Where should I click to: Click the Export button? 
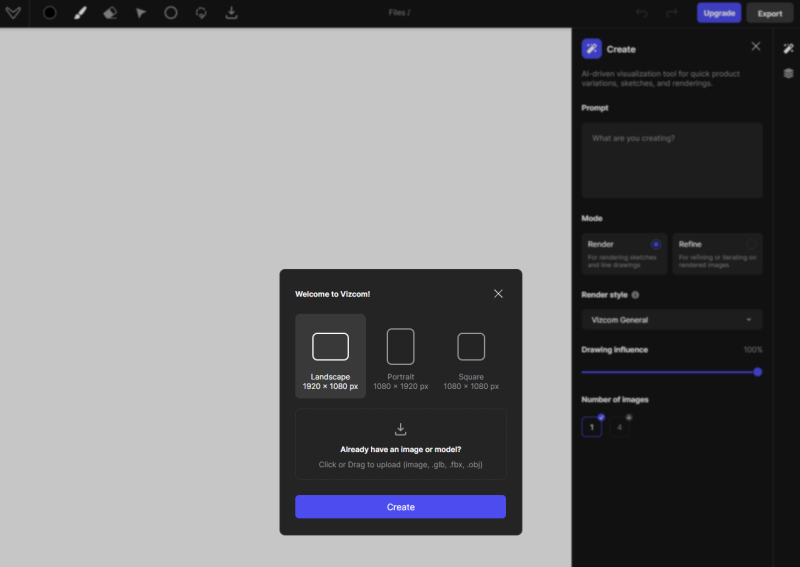[x=769, y=13]
